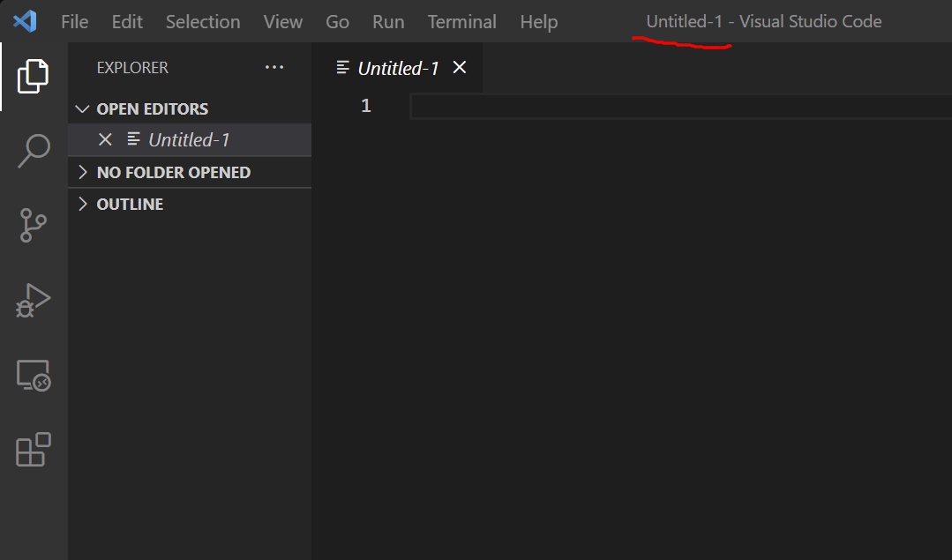
Task: Select Untitled-1 in the Open Editors list
Action: point(190,139)
